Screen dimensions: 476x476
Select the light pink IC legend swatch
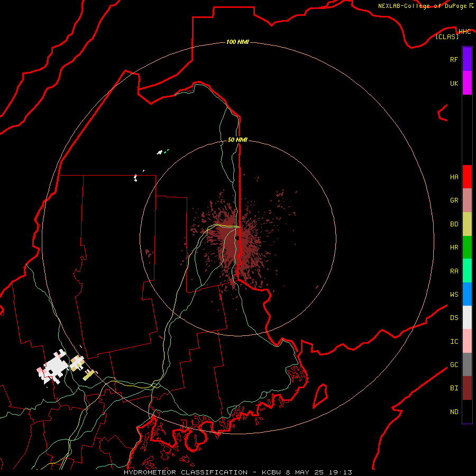(467, 341)
